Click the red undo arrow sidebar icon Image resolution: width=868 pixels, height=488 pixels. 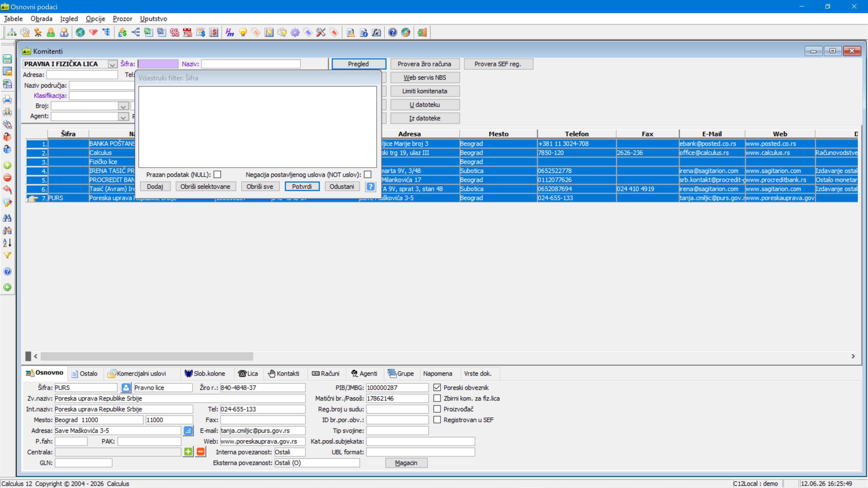[x=7, y=190]
